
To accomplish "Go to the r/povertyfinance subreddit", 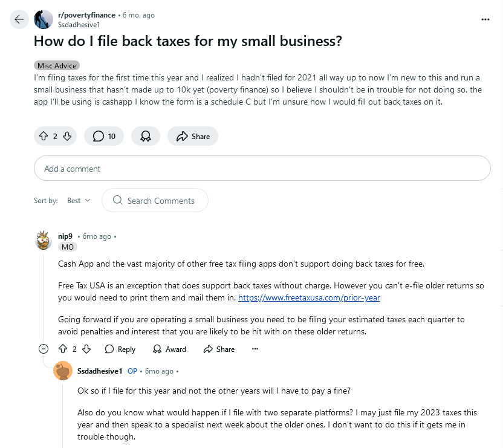I will click(85, 15).
